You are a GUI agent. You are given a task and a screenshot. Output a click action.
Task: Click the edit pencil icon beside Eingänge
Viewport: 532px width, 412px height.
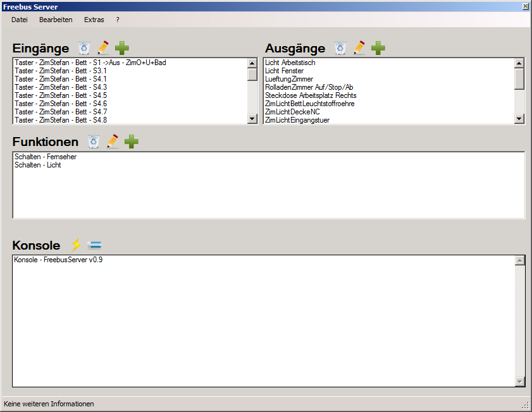tap(103, 48)
